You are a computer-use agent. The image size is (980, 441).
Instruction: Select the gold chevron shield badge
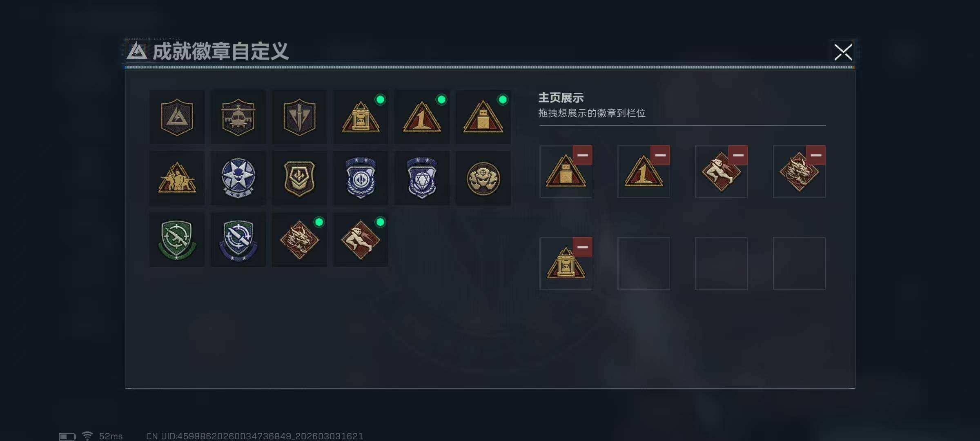(x=299, y=178)
